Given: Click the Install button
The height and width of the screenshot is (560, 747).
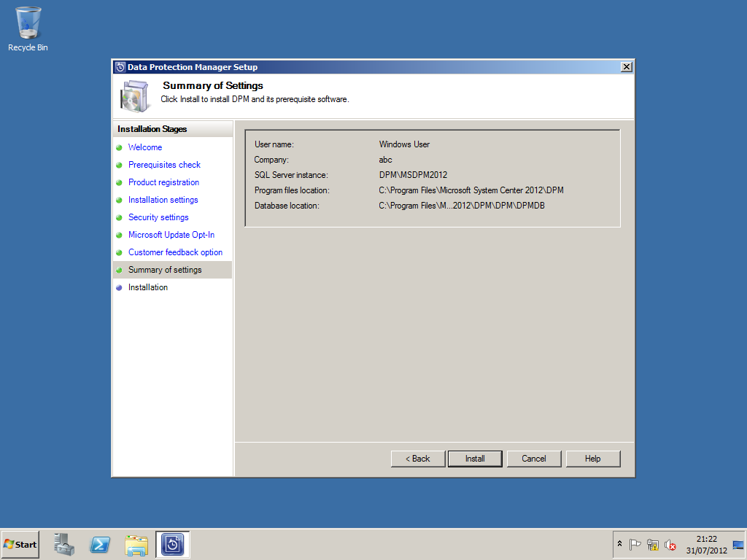Looking at the screenshot, I should 475,459.
